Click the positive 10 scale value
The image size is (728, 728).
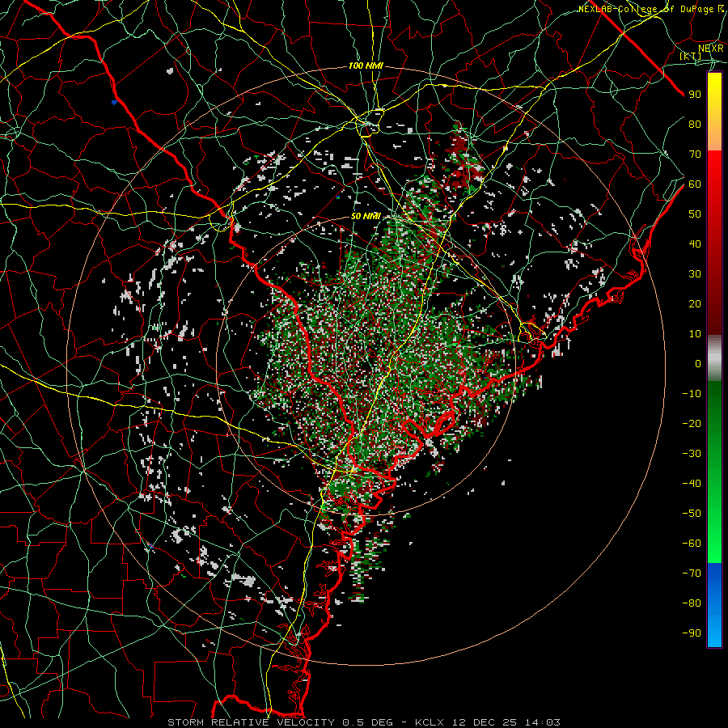[x=695, y=334]
